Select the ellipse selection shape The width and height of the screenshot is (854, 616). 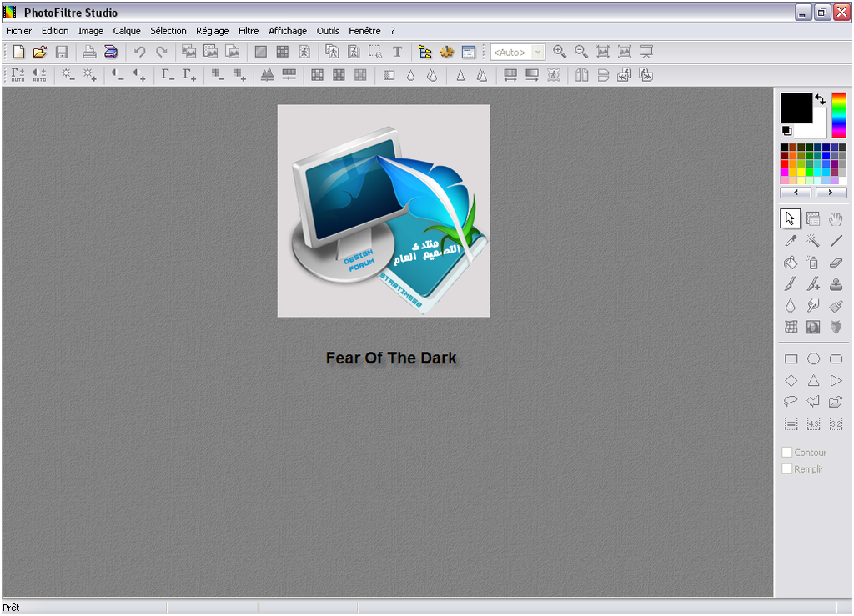tap(813, 359)
